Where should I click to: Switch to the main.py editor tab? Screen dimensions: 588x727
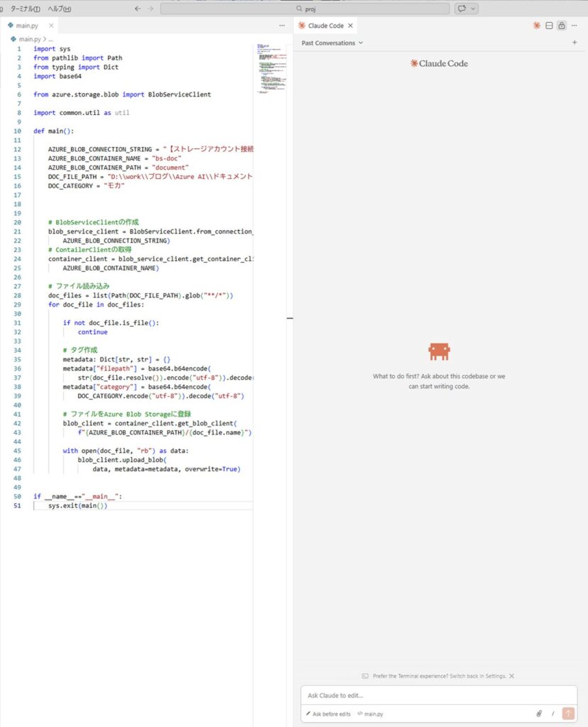coord(27,26)
